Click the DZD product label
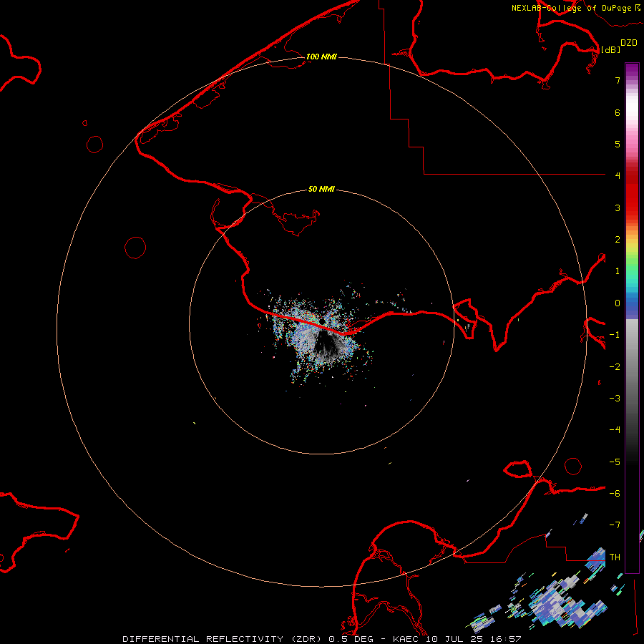644x644 pixels. [x=629, y=43]
